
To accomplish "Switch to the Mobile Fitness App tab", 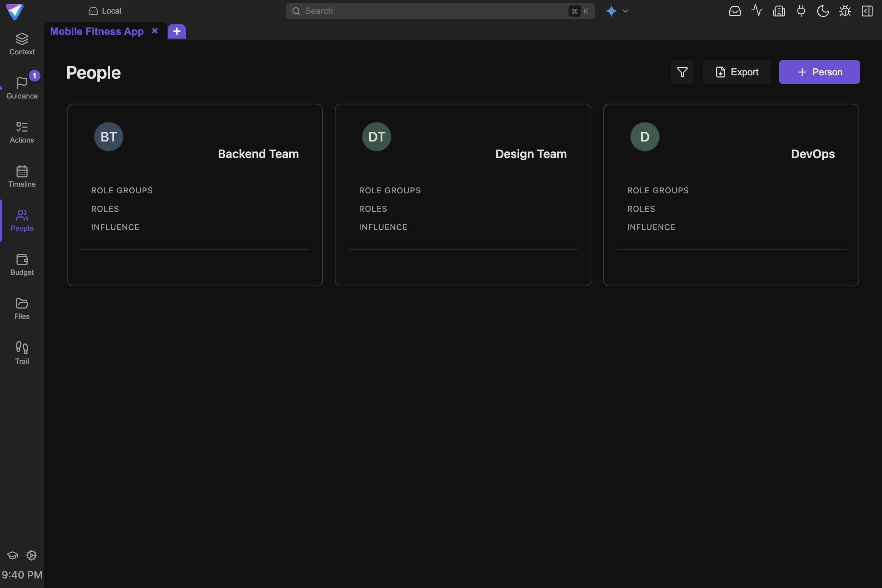I will [97, 31].
